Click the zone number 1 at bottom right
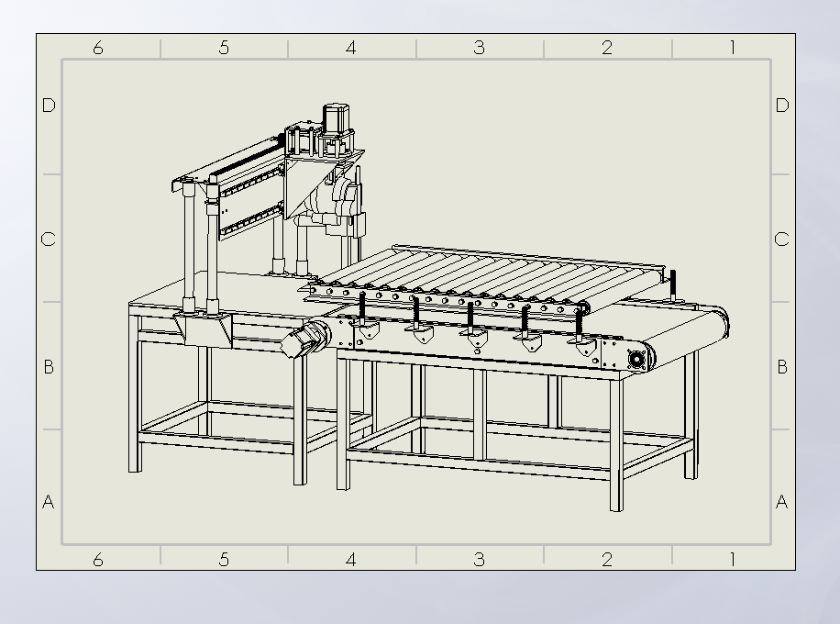840x624 pixels. [x=731, y=558]
